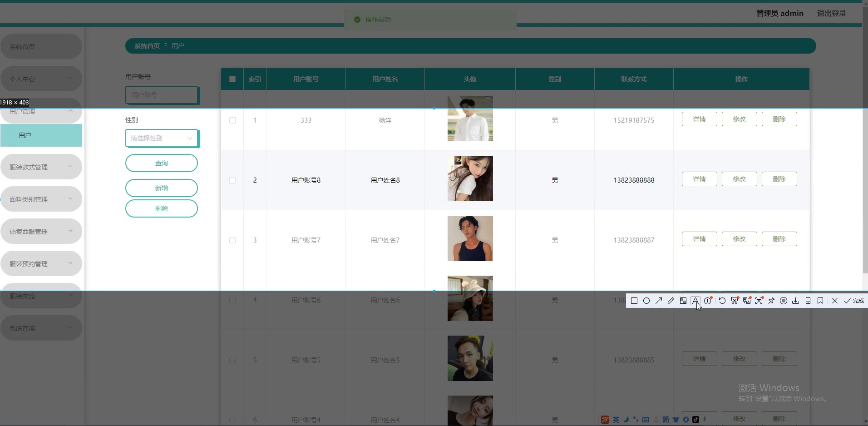Click the Wubi input method logo
Screen dimensions: 868x426
[605, 420]
